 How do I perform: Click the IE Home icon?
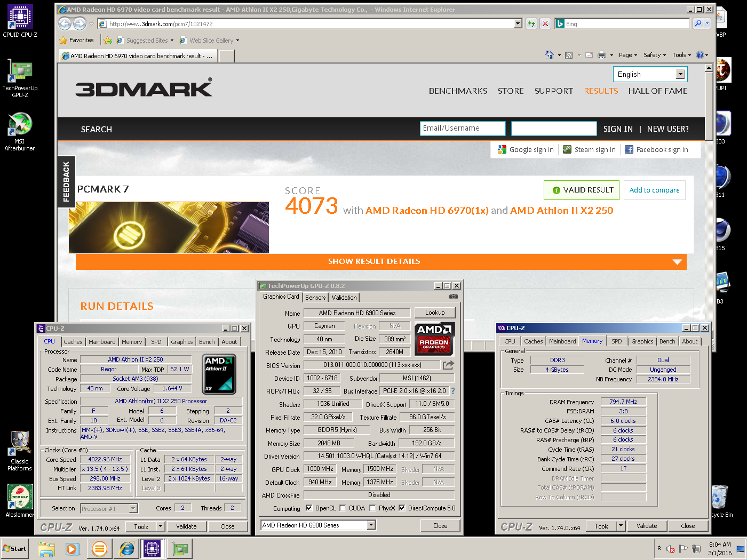click(550, 55)
